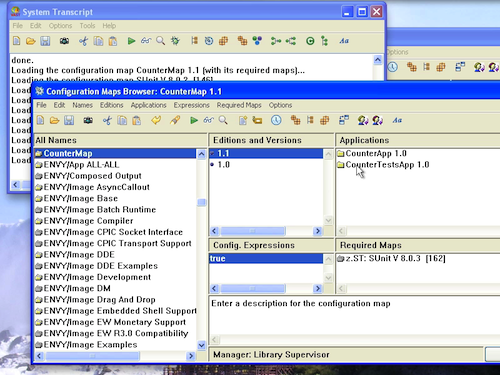The height and width of the screenshot is (375, 500).
Task: Select ENVY/Image EW Monetary Support entry
Action: click(115, 322)
